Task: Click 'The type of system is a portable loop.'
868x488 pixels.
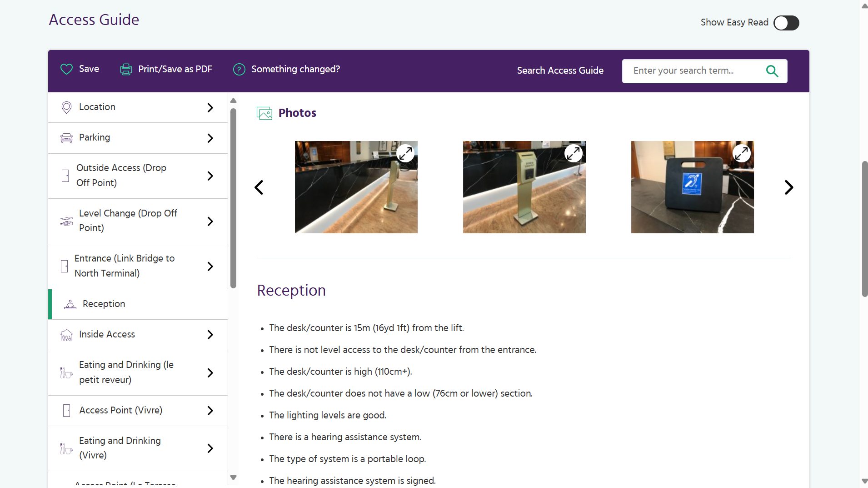Action: coord(348,459)
